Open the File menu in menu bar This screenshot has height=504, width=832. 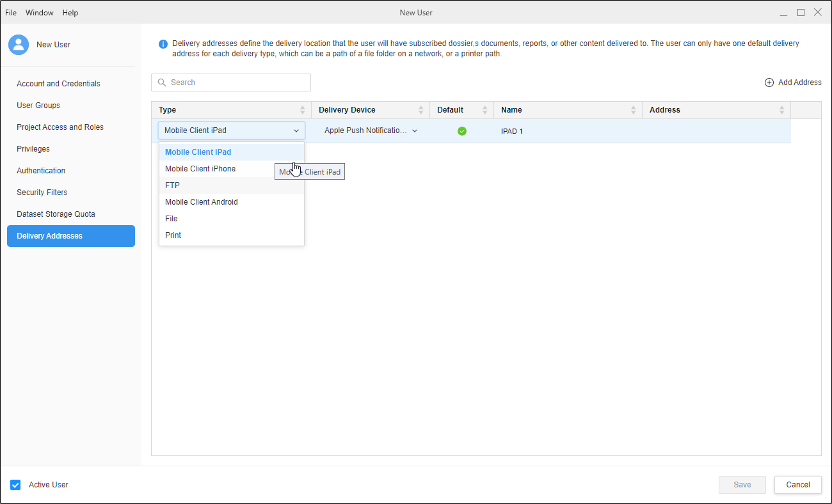tap(11, 13)
